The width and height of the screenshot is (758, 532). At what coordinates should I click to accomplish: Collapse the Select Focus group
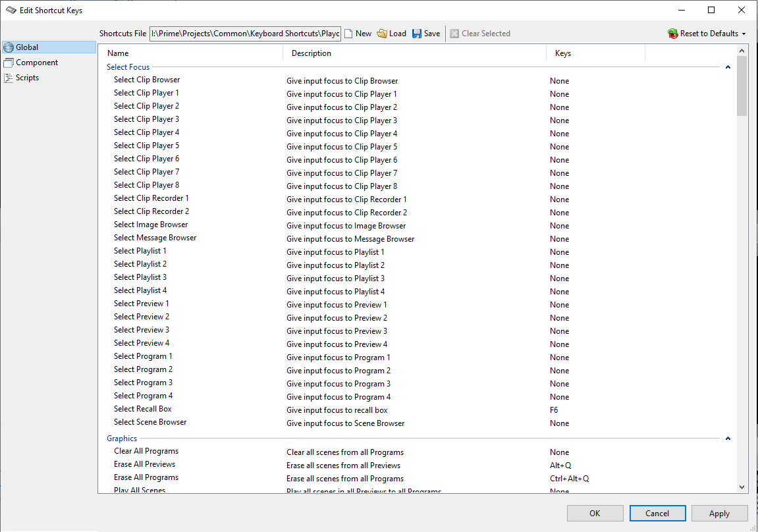[x=728, y=67]
